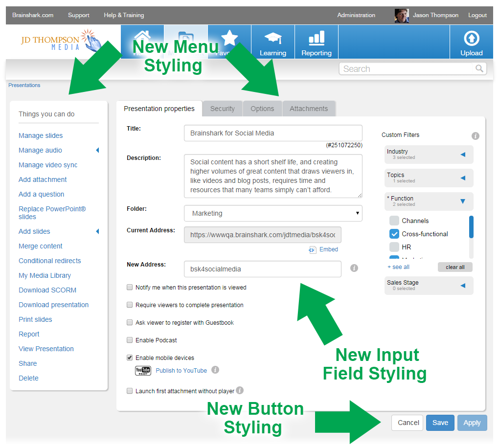The image size is (499, 448).
Task: Click the Apply button
Action: [x=472, y=423]
